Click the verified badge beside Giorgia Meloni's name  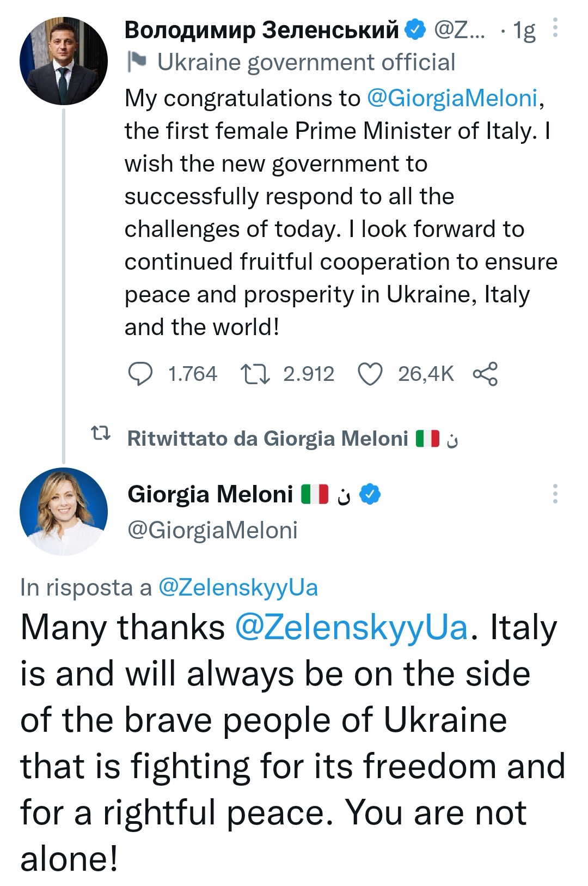371,494
